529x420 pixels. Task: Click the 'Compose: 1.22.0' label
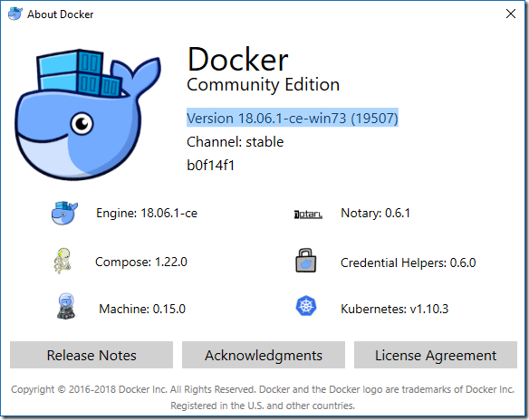141,262
